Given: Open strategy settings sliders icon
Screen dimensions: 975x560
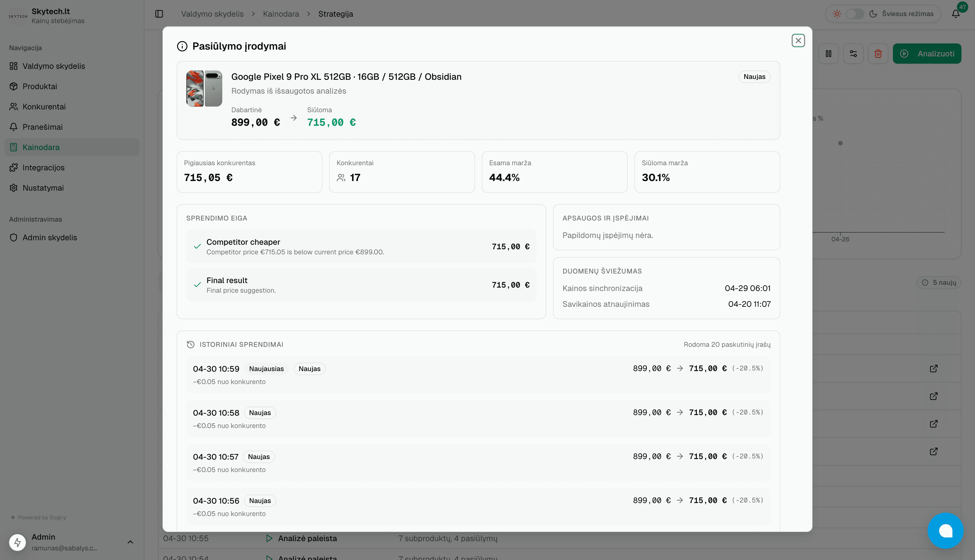Looking at the screenshot, I should (853, 54).
